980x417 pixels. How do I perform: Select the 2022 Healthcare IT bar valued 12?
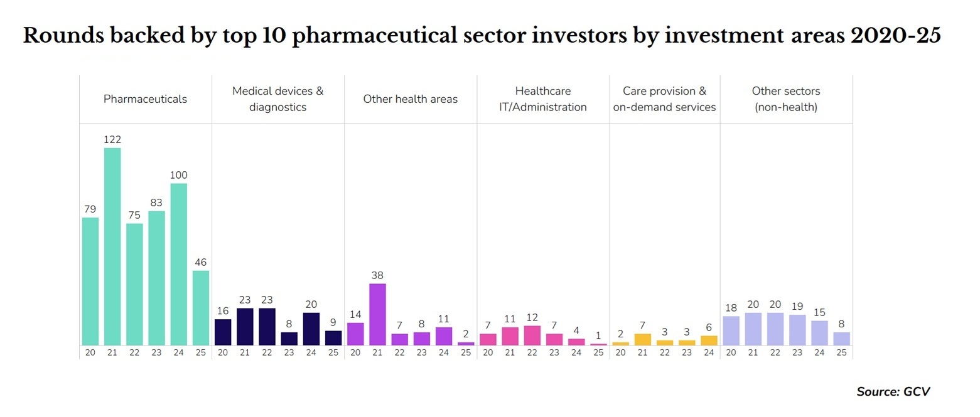click(532, 335)
